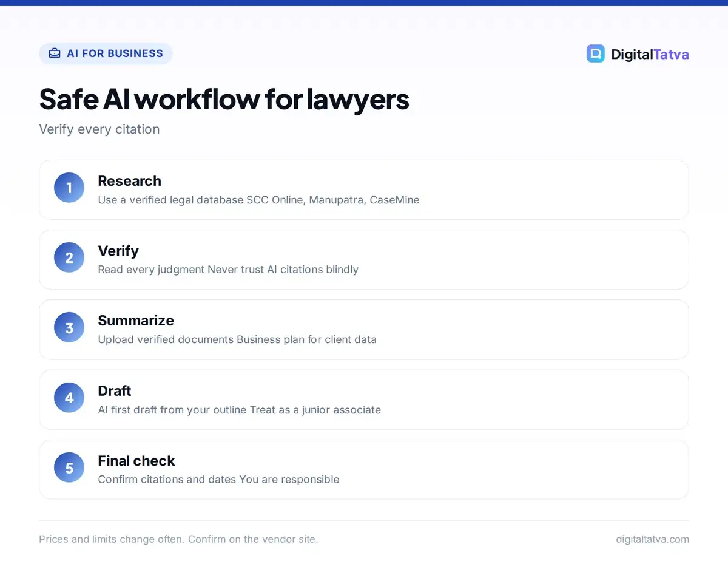The height and width of the screenshot is (575, 728).
Task: Click the step 3 number circle
Action: (69, 328)
